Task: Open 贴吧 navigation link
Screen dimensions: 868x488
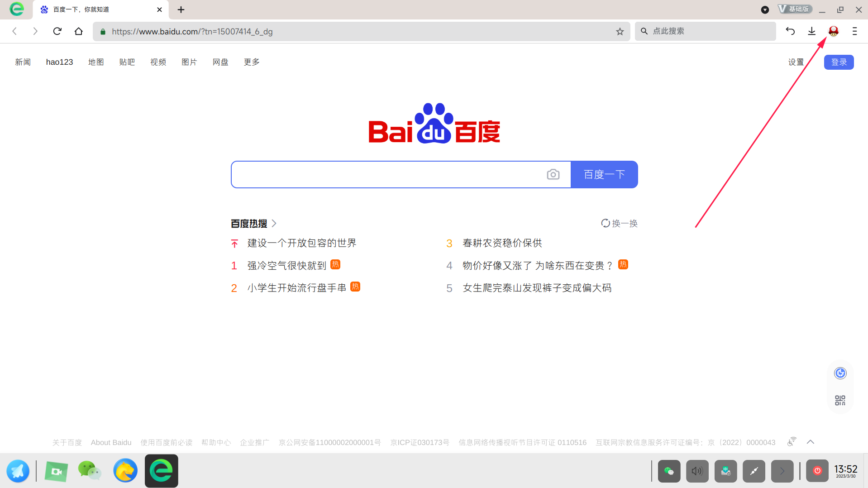Action: 127,62
